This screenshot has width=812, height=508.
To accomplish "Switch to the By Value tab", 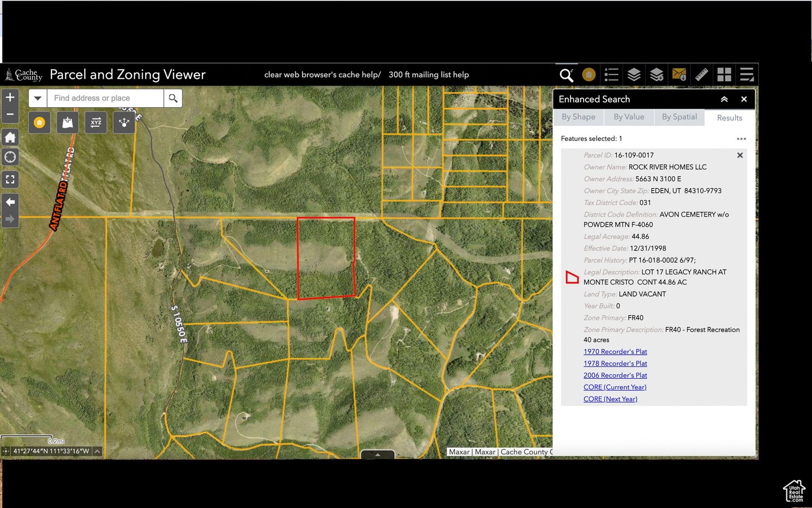I will [x=628, y=117].
